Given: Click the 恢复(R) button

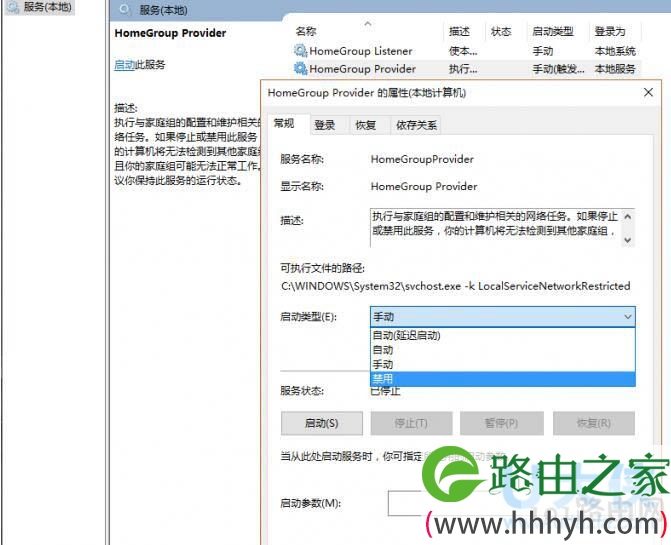Looking at the screenshot, I should coord(594,423).
